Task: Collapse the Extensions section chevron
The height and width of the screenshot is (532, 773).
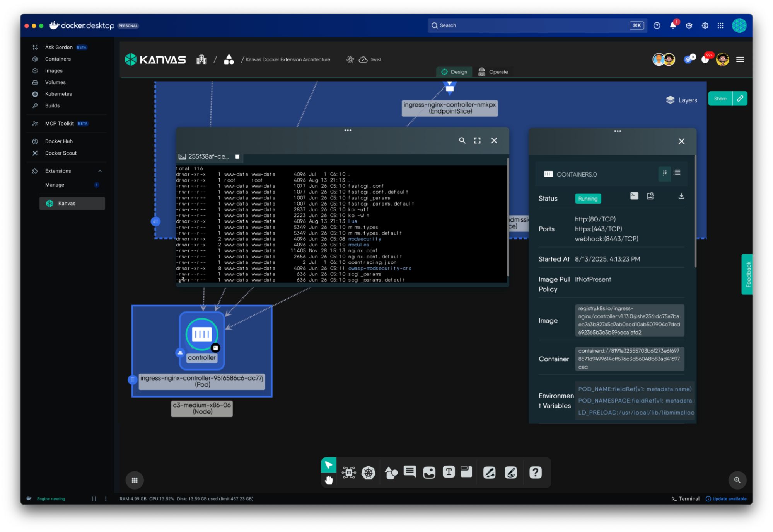Action: tap(100, 171)
